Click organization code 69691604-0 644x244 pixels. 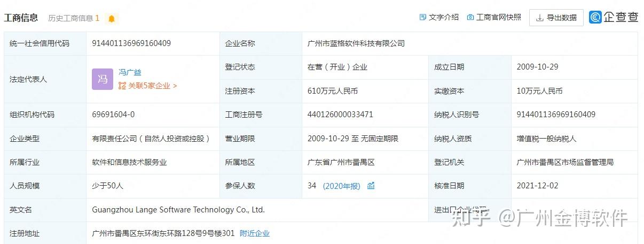113,115
